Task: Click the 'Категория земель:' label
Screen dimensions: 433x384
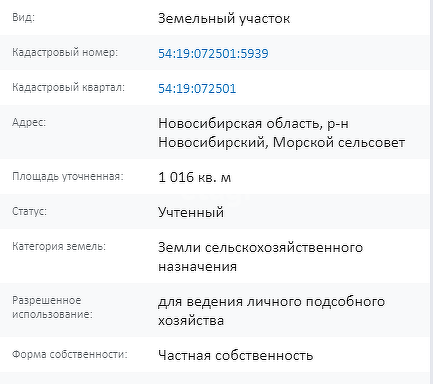Action: [59, 246]
